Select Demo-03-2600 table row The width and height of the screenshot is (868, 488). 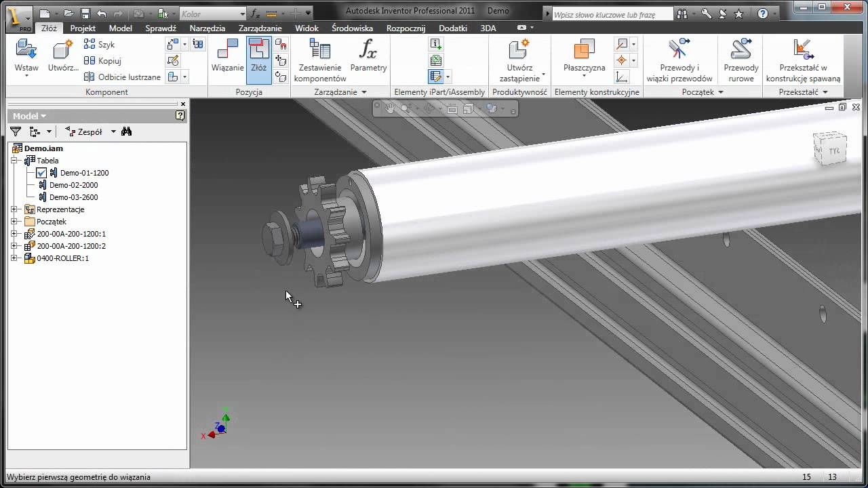point(73,197)
